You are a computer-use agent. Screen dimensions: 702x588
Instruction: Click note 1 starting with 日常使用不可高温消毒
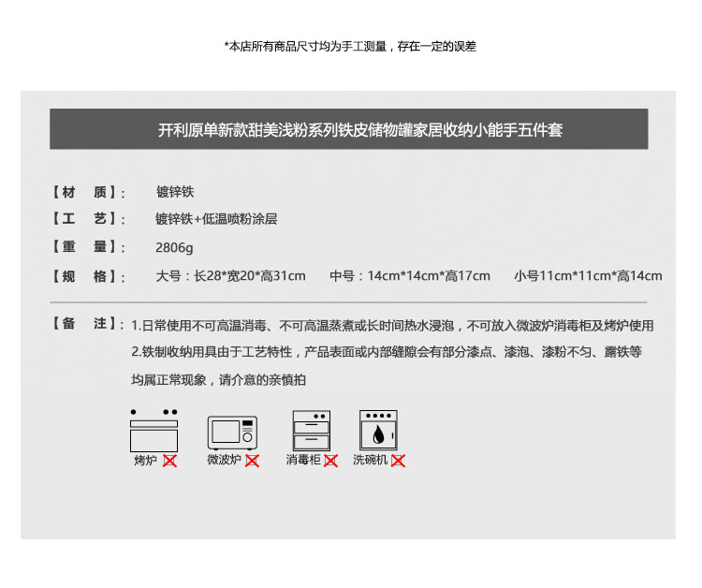point(392,326)
